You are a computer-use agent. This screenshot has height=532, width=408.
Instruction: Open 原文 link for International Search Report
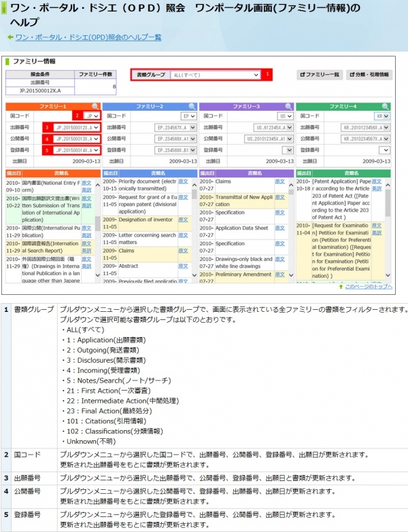86,244
